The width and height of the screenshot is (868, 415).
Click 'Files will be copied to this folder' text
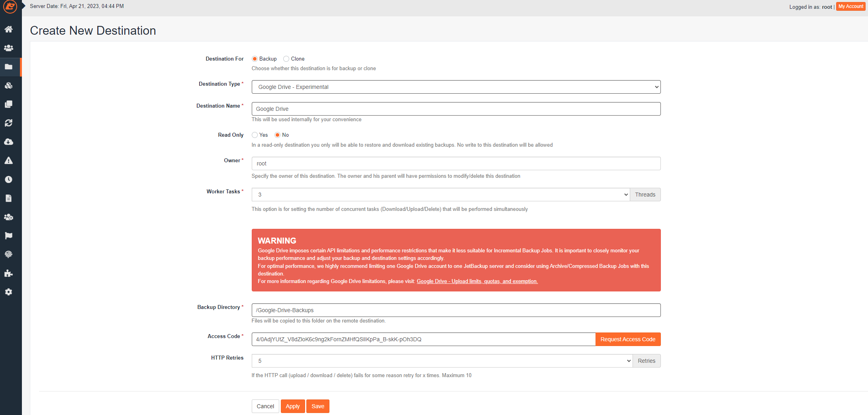click(319, 321)
